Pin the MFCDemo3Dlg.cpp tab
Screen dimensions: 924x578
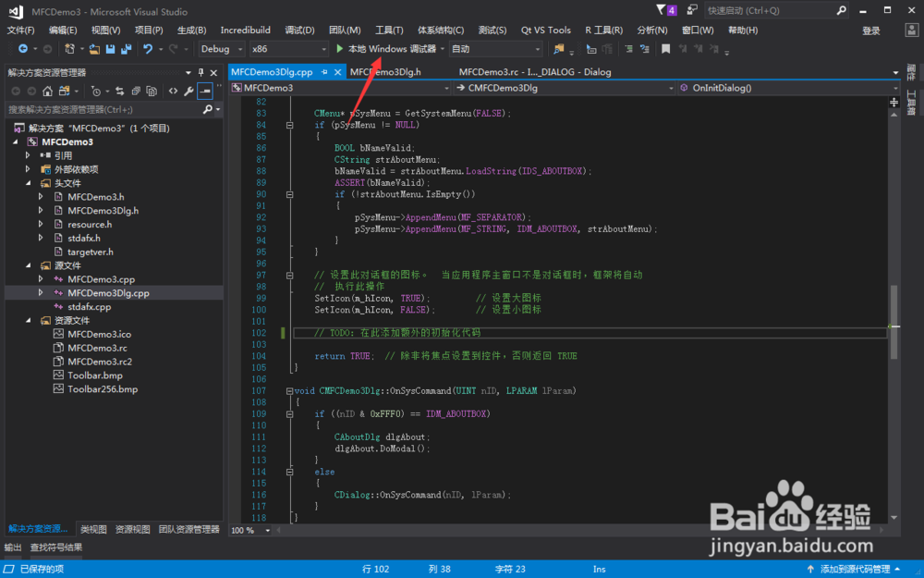point(324,72)
